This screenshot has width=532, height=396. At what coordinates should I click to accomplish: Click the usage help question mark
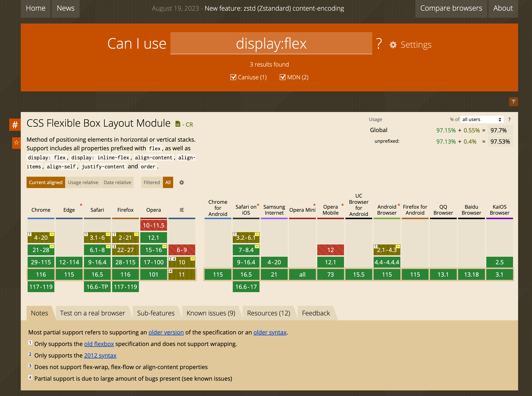click(509, 119)
